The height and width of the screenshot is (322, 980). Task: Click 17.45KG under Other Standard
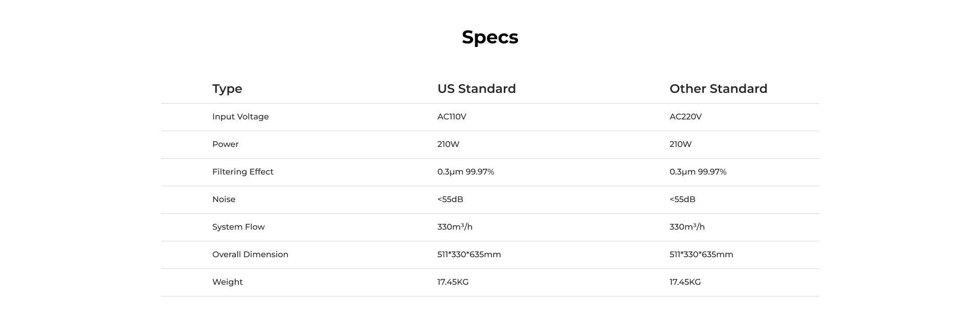[x=685, y=282]
